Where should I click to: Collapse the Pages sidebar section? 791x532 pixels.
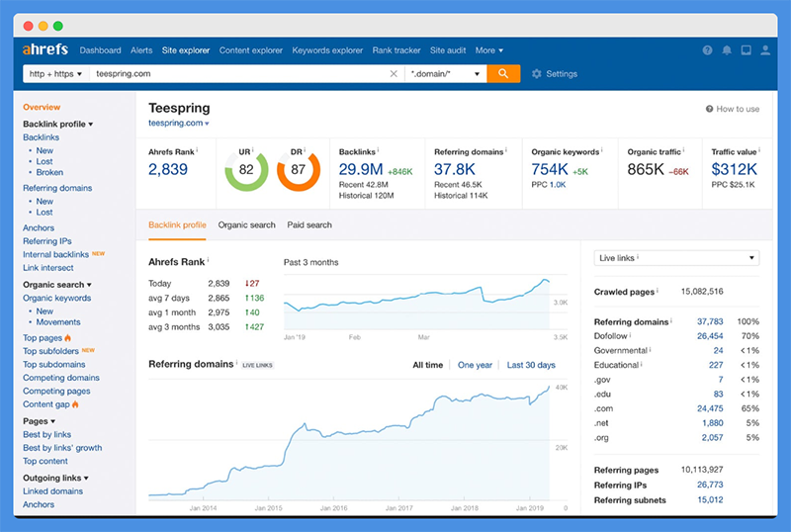[39, 421]
